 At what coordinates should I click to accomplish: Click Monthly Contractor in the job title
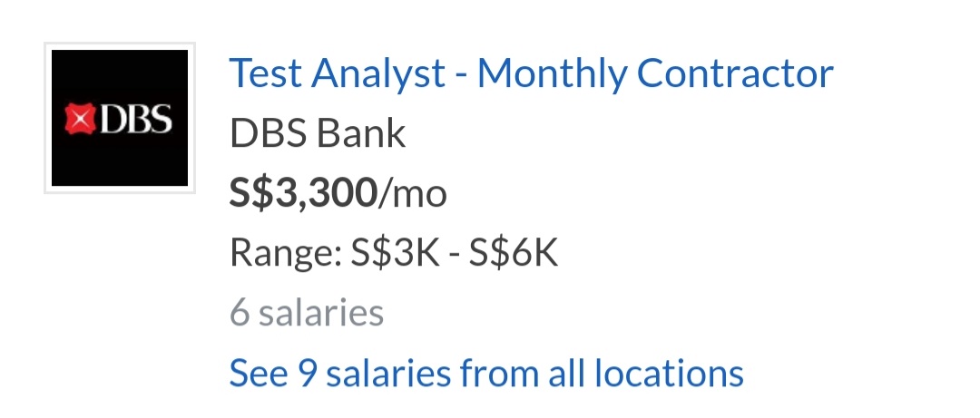(x=654, y=73)
